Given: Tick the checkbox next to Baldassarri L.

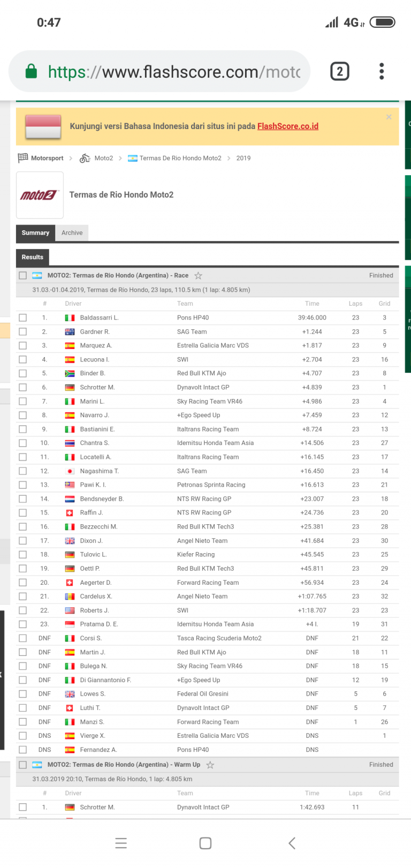Looking at the screenshot, I should click(x=22, y=318).
